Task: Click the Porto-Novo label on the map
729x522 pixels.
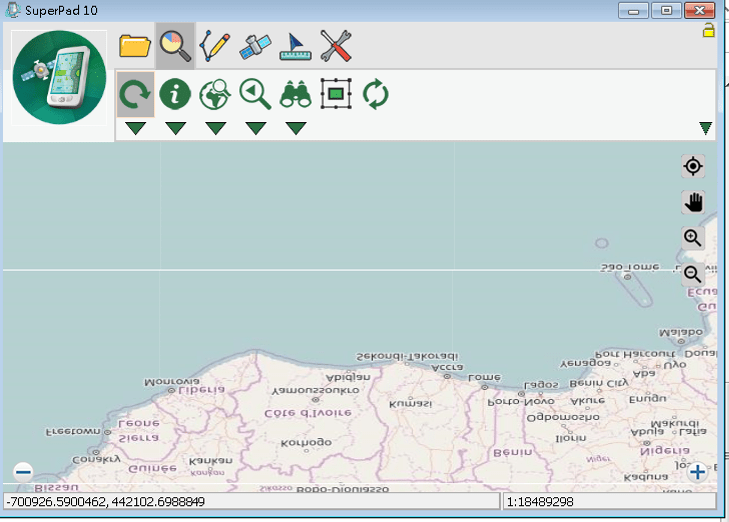Action: click(521, 402)
